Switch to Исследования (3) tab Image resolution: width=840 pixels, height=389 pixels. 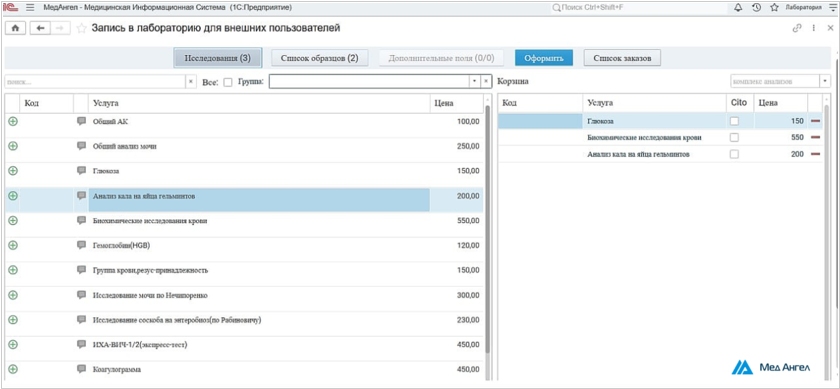(x=218, y=58)
